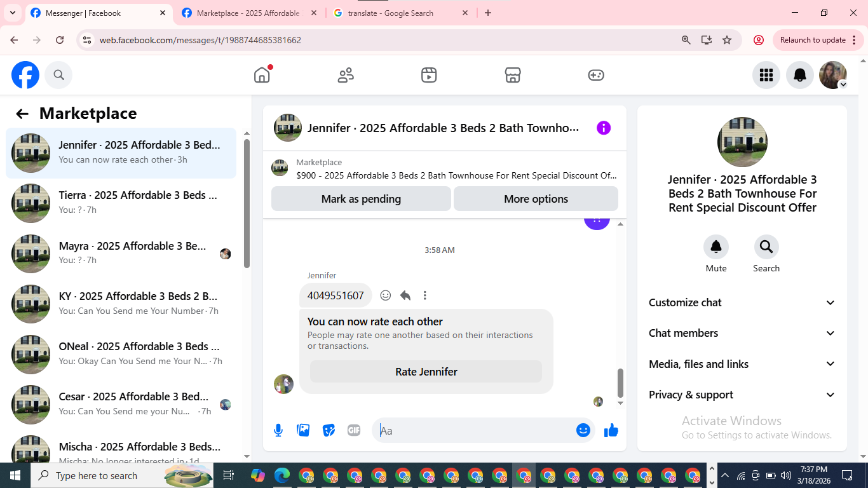This screenshot has height=488, width=868.
Task: Open the Friends icon in top navigation
Action: [346, 75]
